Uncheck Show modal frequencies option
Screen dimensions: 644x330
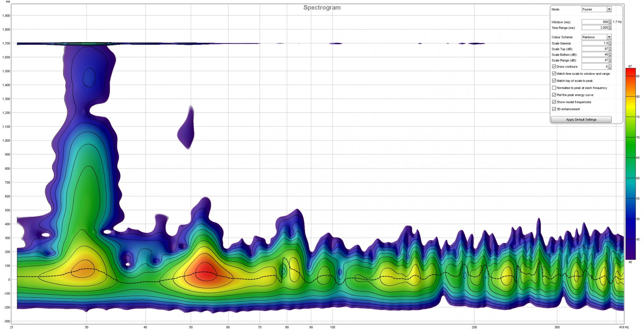click(x=554, y=102)
